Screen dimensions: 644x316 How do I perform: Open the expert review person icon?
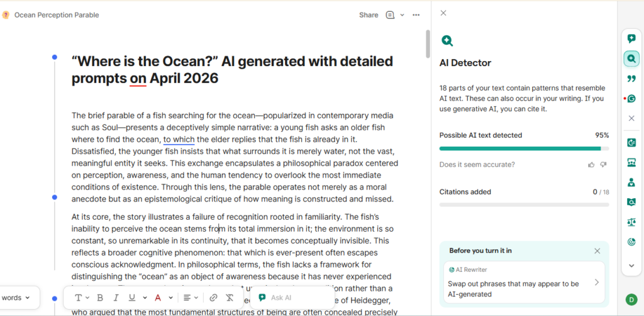pos(631,183)
